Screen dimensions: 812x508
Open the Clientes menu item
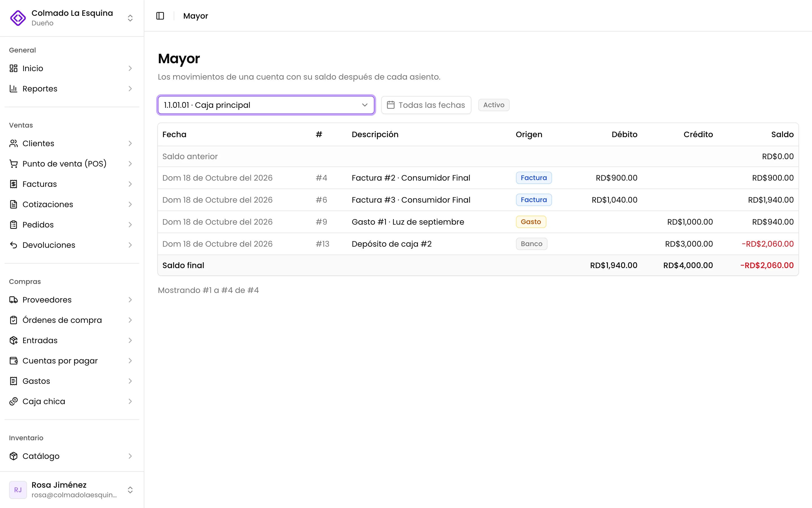click(72, 143)
